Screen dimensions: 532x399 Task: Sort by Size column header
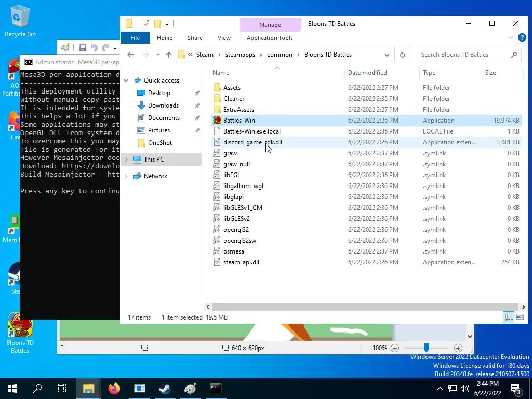click(x=490, y=73)
